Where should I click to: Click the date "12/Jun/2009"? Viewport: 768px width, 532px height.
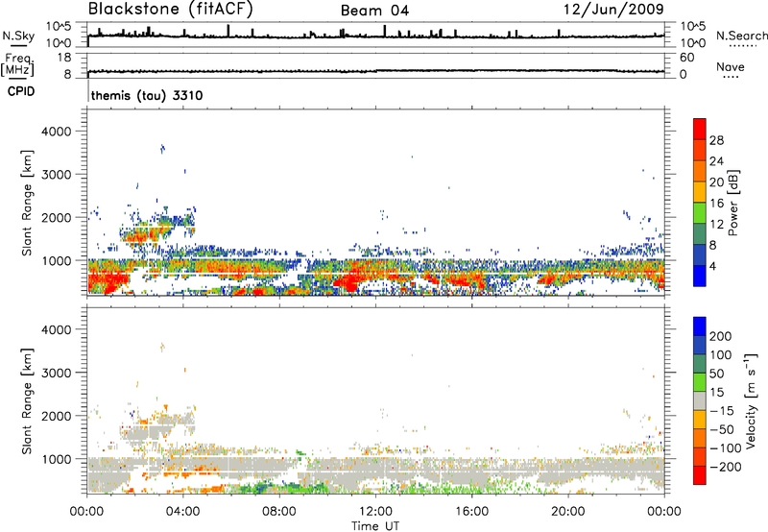(x=613, y=9)
